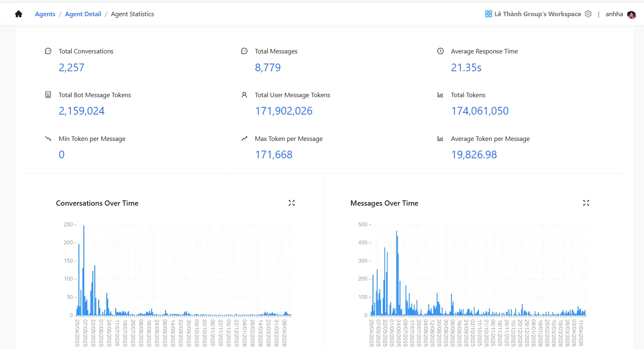644x349 pixels.
Task: Click the Max Token per Message label
Action: [289, 138]
